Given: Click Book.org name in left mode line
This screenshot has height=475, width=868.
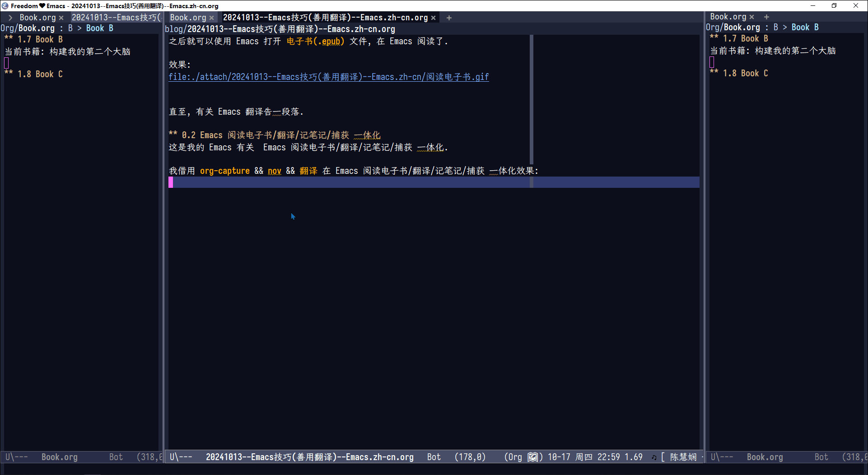Looking at the screenshot, I should click(60, 457).
